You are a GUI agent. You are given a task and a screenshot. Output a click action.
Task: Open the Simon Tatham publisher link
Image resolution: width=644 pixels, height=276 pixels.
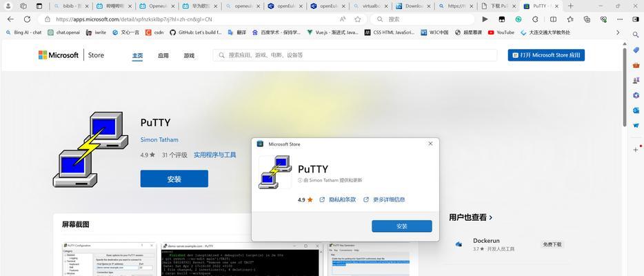point(159,139)
